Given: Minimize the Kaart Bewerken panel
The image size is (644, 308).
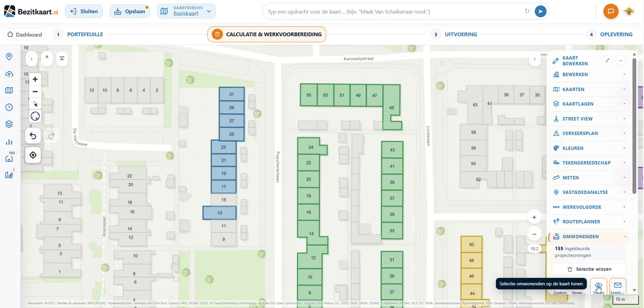Looking at the screenshot, I should [621, 60].
